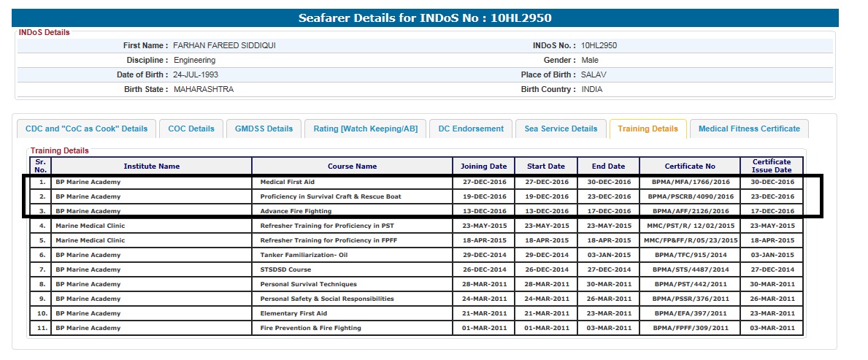
Task: Click the INDoS No. value 10HL2950 field
Action: pos(599,45)
